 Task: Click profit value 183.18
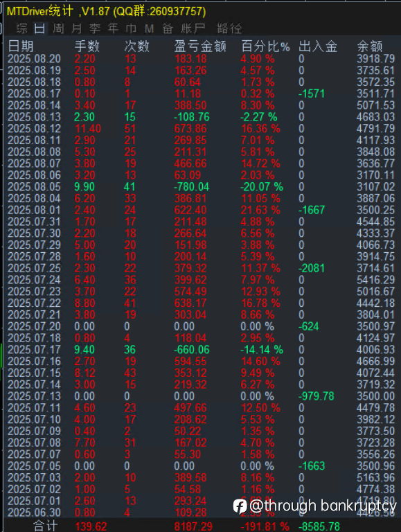pyautogui.click(x=190, y=59)
